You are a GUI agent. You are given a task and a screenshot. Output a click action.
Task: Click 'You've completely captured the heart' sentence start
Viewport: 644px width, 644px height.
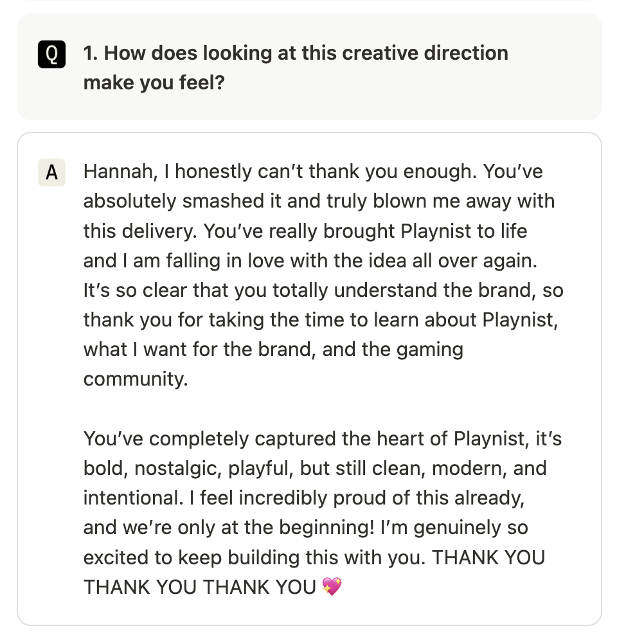click(265, 439)
